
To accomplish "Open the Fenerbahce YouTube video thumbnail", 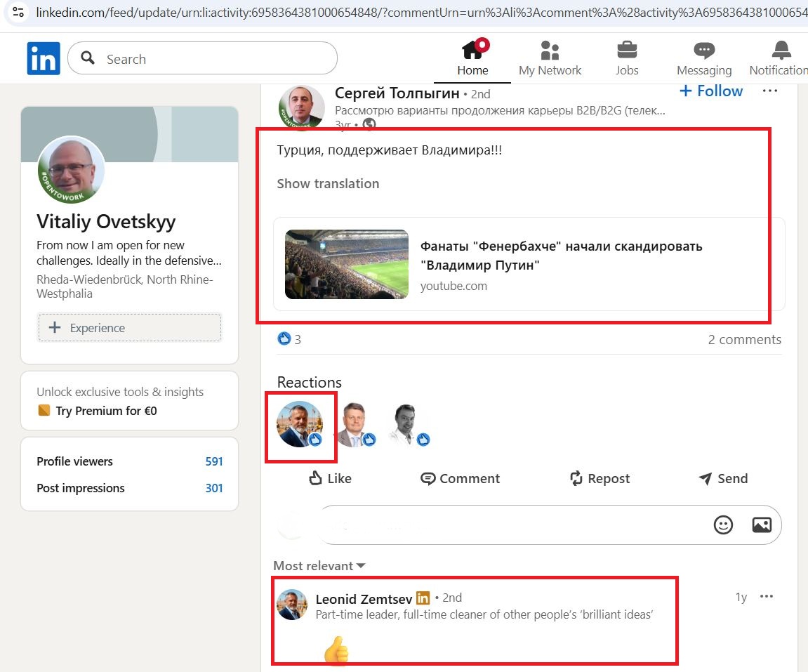I will pyautogui.click(x=346, y=264).
